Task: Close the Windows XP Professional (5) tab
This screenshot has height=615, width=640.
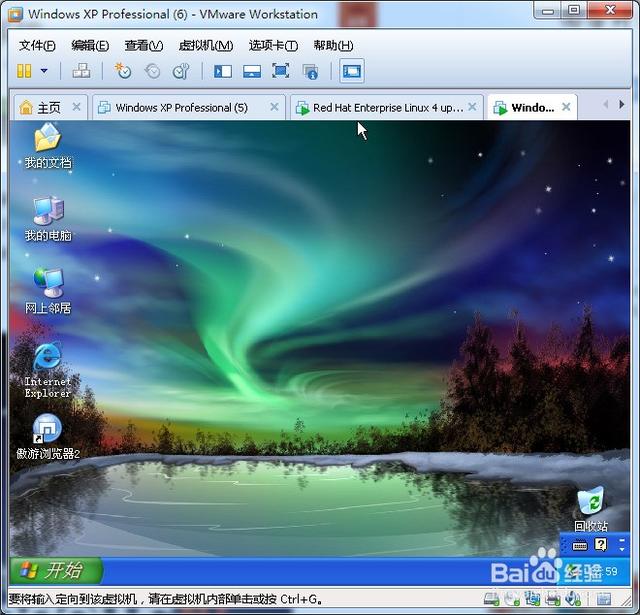Action: [274, 107]
